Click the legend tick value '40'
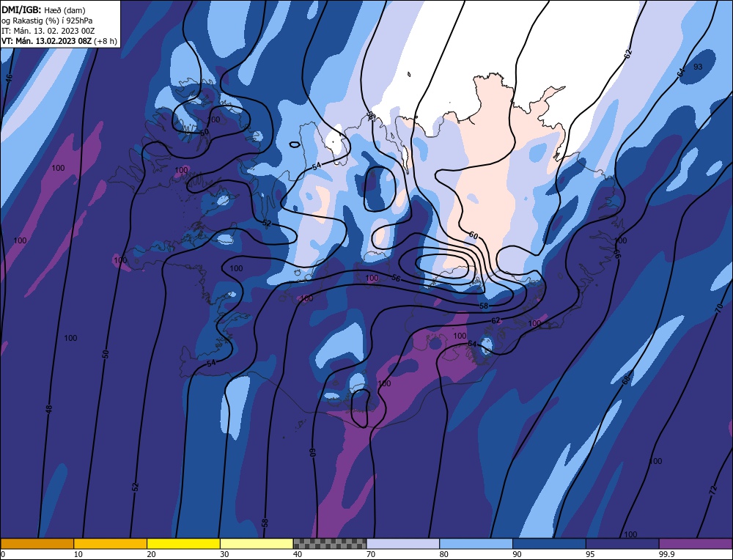This screenshot has height=560, width=733. click(298, 554)
